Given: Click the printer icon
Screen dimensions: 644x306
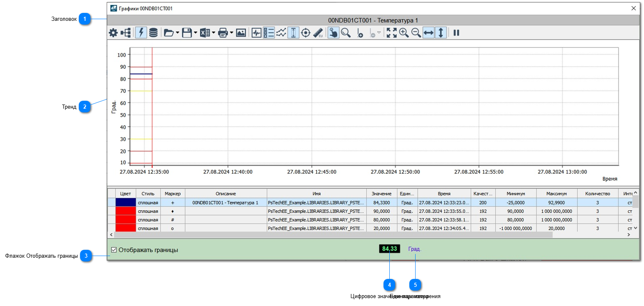Looking at the screenshot, I should point(223,33).
